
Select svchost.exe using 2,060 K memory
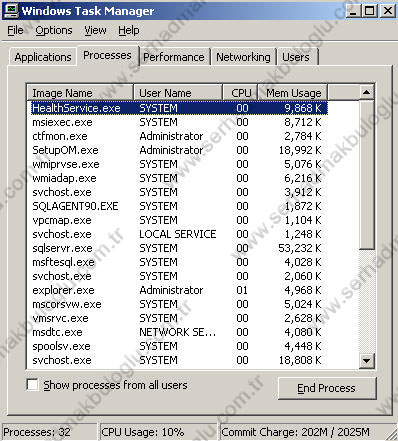(x=179, y=276)
